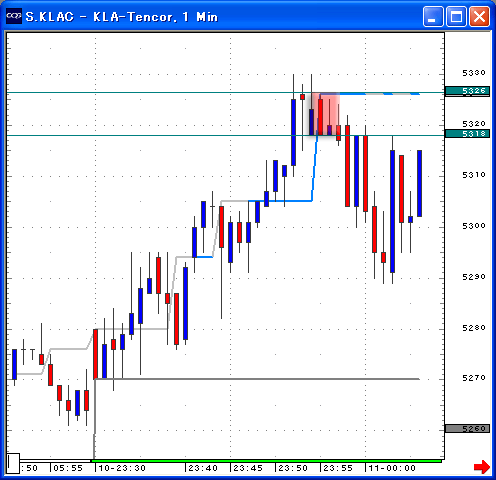
Task: Click the S.KLAC - KLA-Tencor title text
Action: click(121, 17)
